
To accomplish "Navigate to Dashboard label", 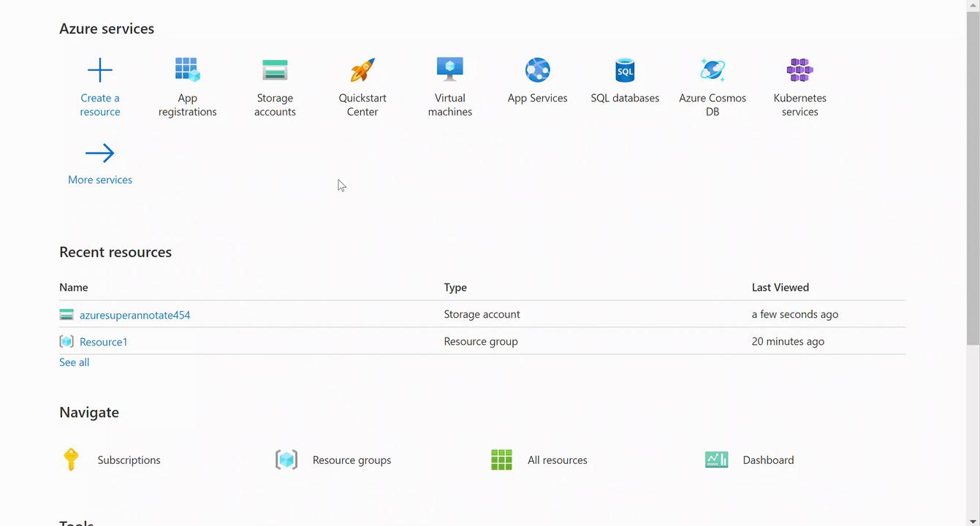I will pyautogui.click(x=769, y=460).
